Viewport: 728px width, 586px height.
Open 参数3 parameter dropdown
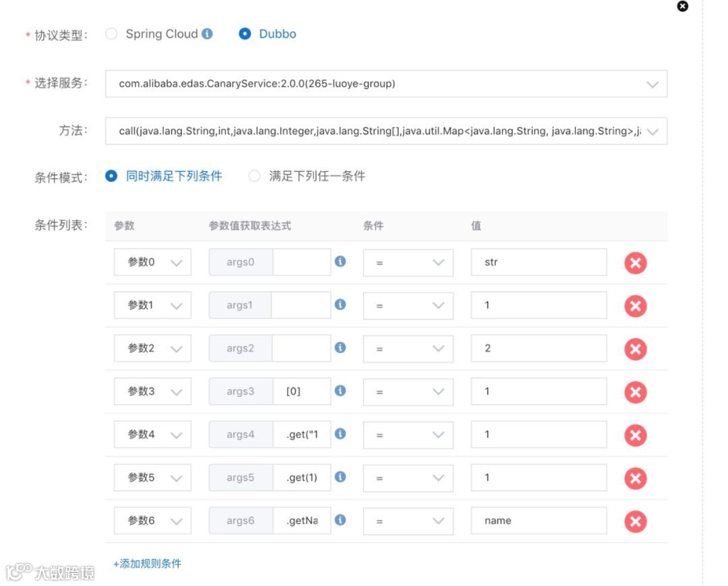pos(153,392)
